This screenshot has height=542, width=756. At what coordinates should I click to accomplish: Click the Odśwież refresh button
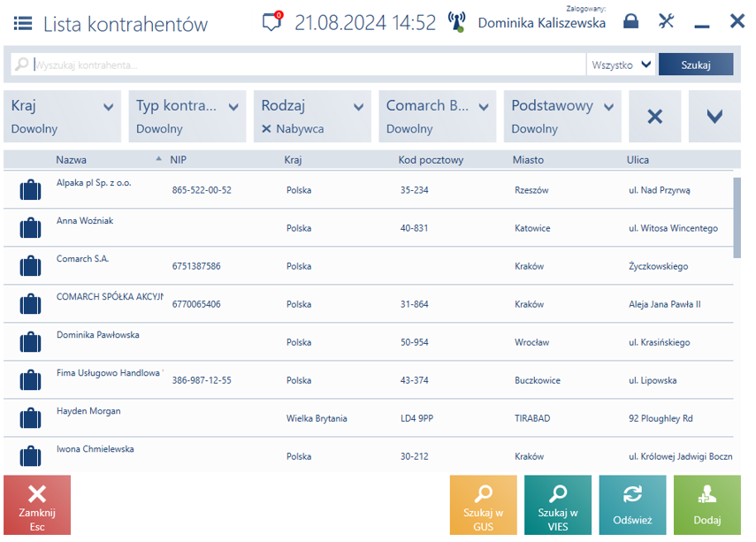[632, 505]
